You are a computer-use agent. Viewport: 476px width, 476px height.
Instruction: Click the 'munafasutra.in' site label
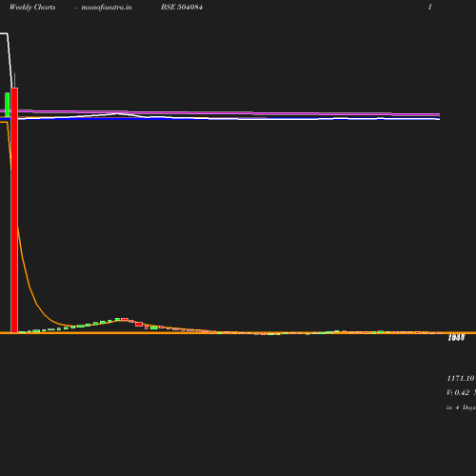[107, 8]
